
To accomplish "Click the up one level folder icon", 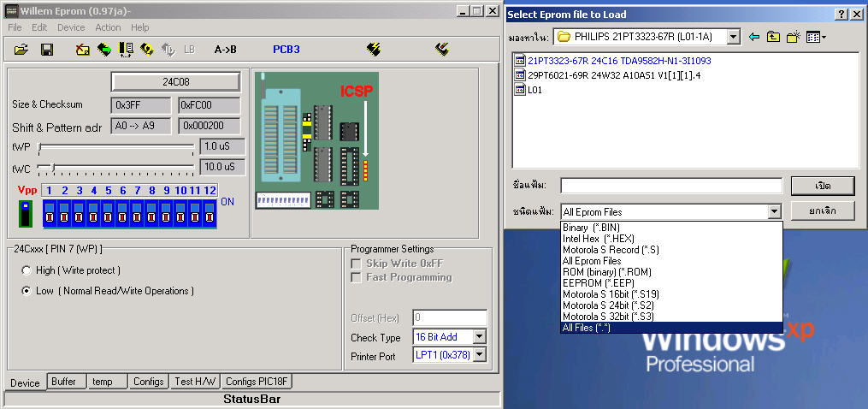I will 773,37.
